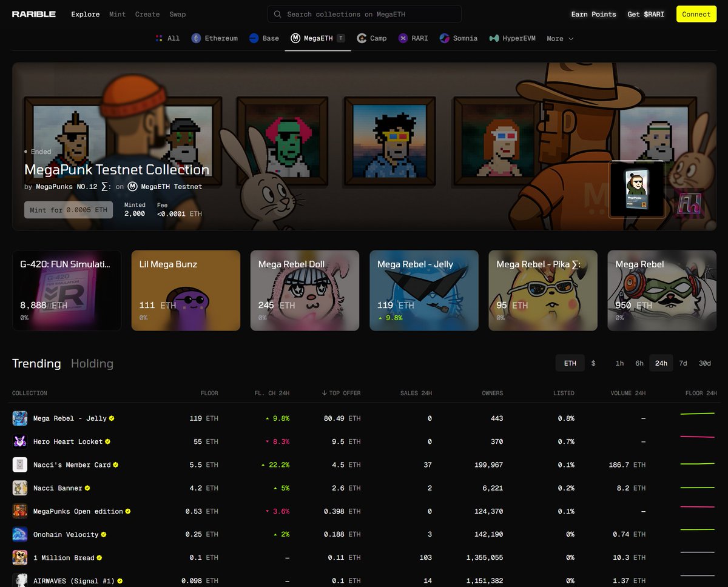Click the sort arrow on Top Offer column

click(x=325, y=394)
